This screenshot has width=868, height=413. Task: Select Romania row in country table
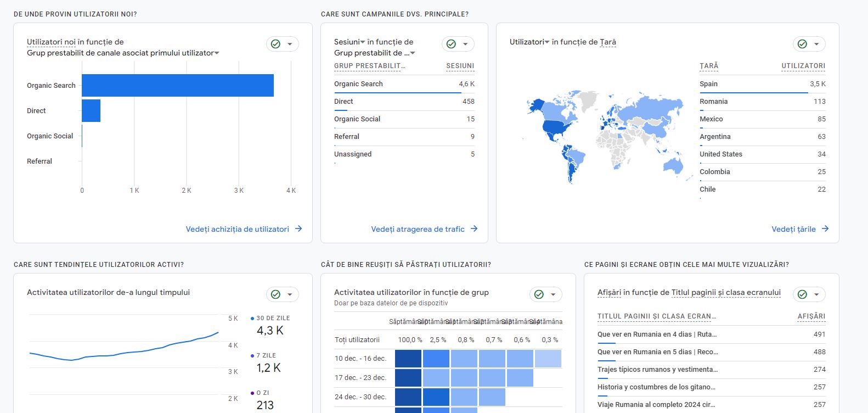tap(763, 102)
